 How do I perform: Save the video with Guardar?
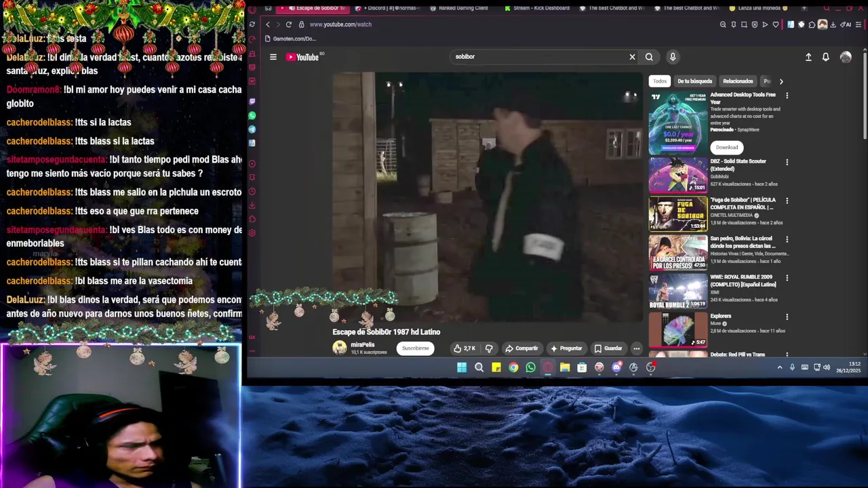(x=608, y=348)
